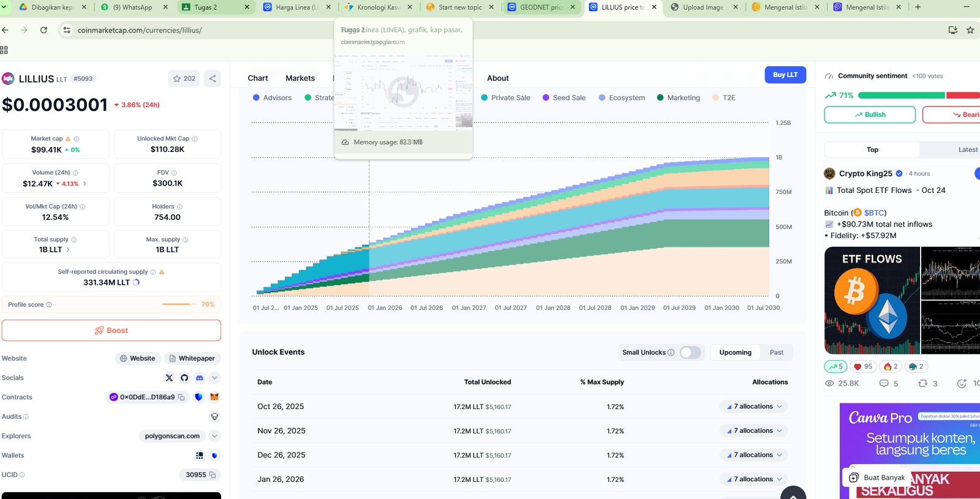Open the GitHub social icon
Viewport: 980px width, 499px height.
(184, 378)
